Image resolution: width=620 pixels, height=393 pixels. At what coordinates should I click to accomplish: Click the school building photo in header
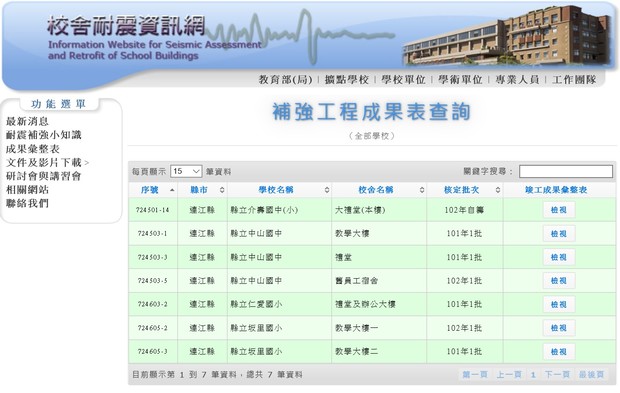coord(507,35)
